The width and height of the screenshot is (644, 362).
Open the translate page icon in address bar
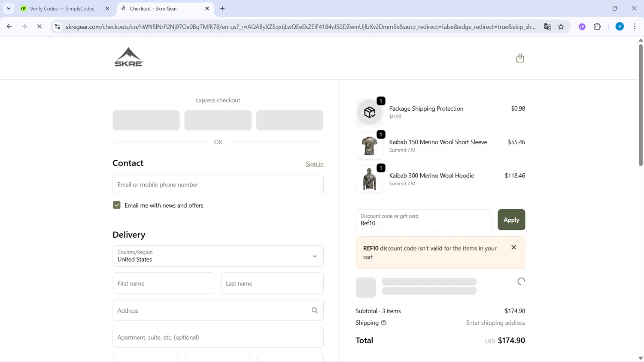[547, 27]
